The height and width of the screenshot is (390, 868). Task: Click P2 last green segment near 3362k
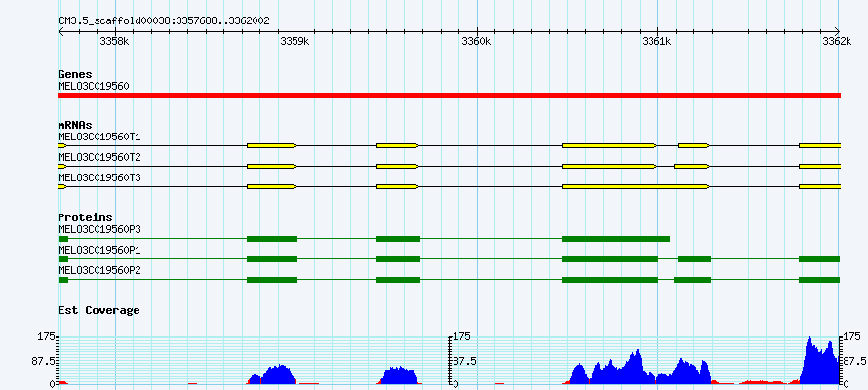(x=819, y=280)
